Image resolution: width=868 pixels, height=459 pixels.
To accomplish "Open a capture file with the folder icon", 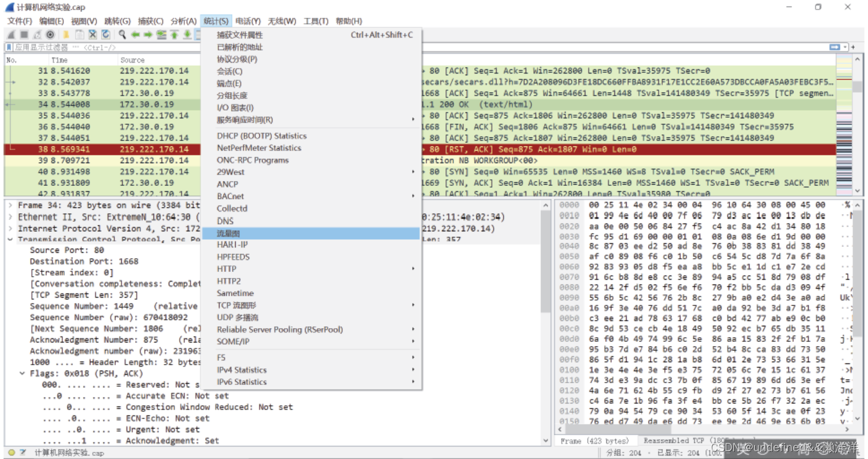I will 66,35.
